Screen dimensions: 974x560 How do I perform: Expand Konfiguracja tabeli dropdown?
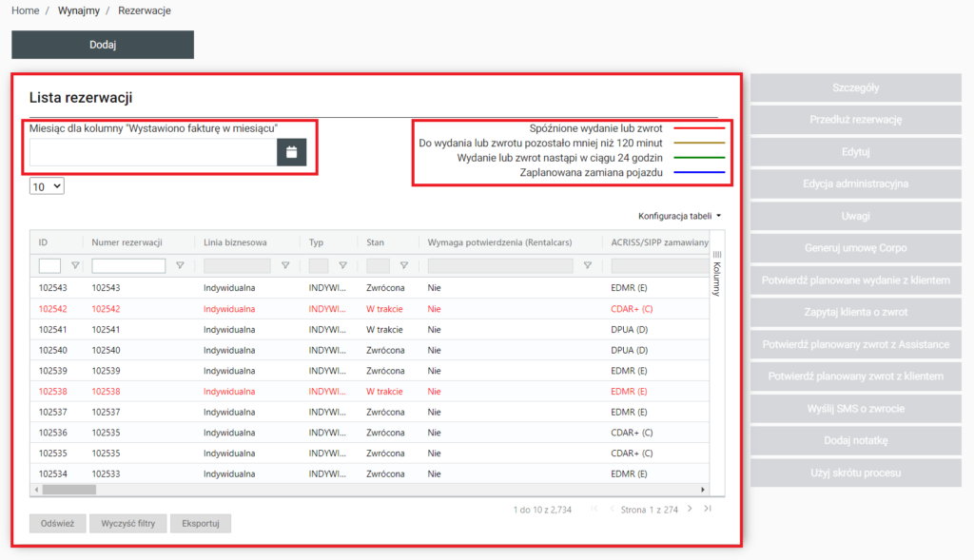(x=679, y=217)
